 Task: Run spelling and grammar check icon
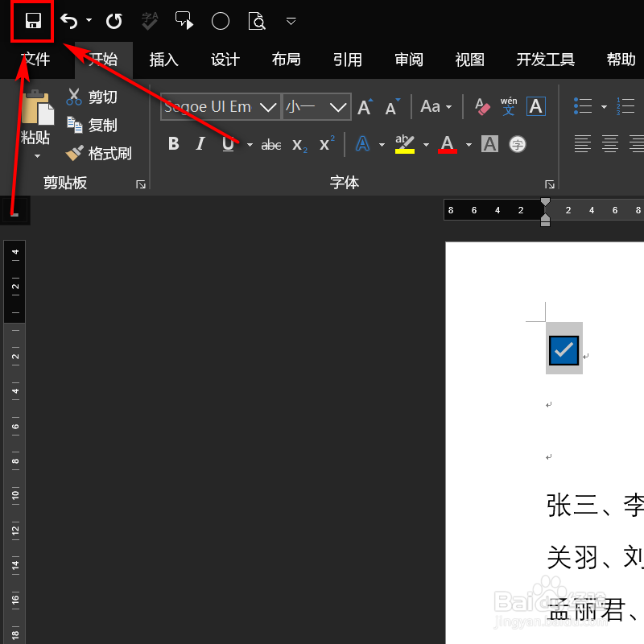click(150, 21)
